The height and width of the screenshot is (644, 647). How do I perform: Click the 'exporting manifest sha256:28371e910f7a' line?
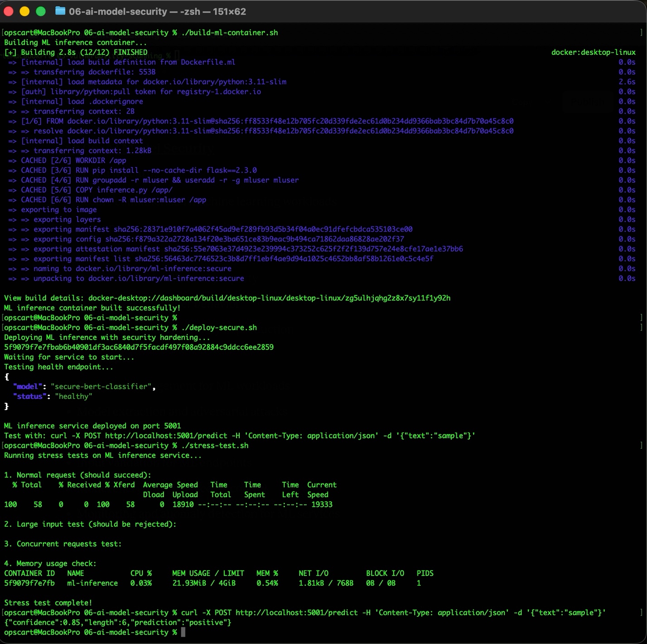click(x=210, y=229)
